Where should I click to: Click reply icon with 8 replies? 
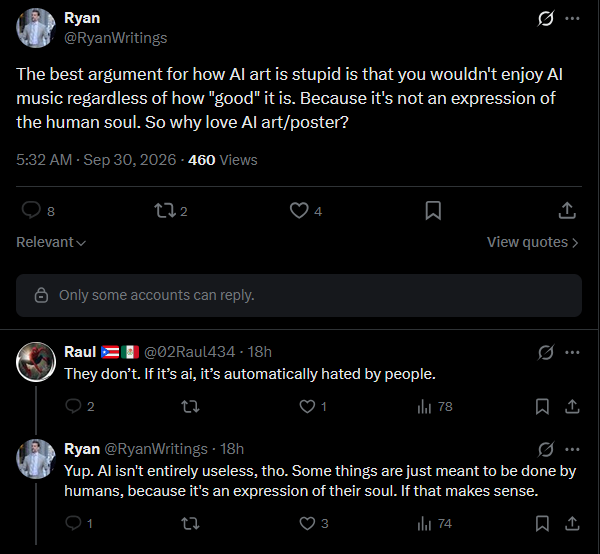[x=31, y=210]
